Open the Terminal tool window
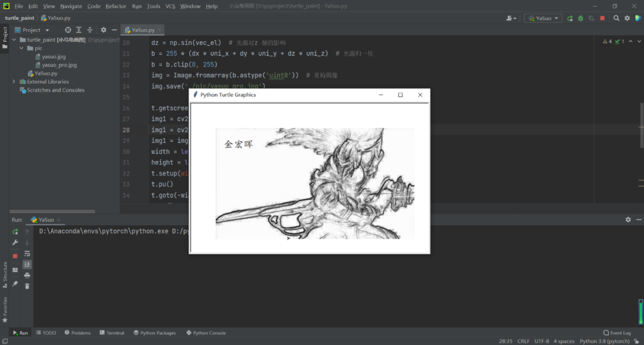 tap(112, 332)
